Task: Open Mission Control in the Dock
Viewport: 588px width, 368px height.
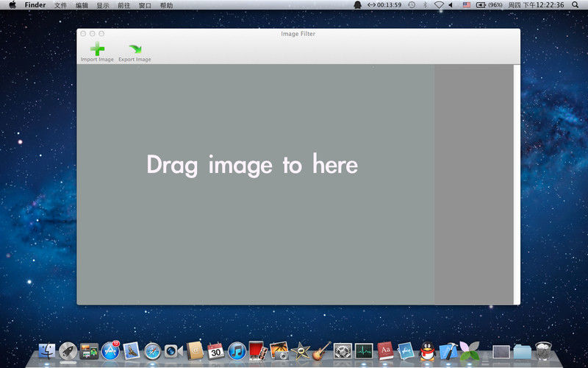Action: point(89,352)
